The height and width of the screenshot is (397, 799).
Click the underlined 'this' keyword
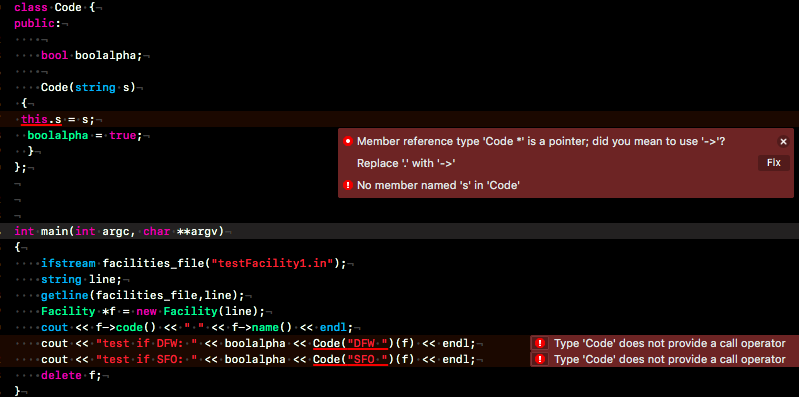click(x=34, y=120)
